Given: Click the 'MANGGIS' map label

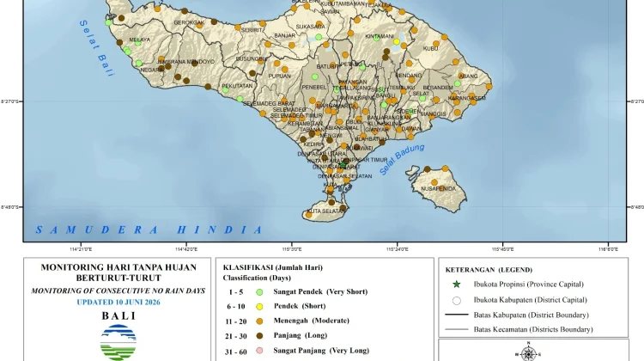Looking at the screenshot, I should (x=433, y=114).
